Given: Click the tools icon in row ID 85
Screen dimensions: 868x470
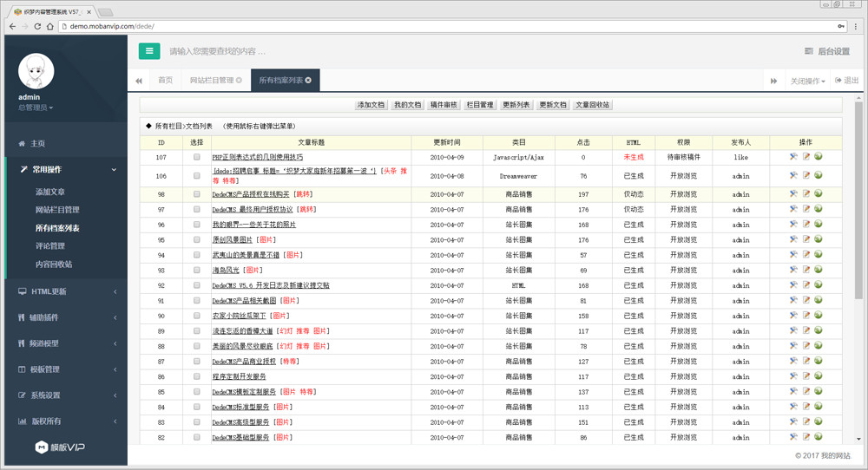Looking at the screenshot, I should click(793, 391).
